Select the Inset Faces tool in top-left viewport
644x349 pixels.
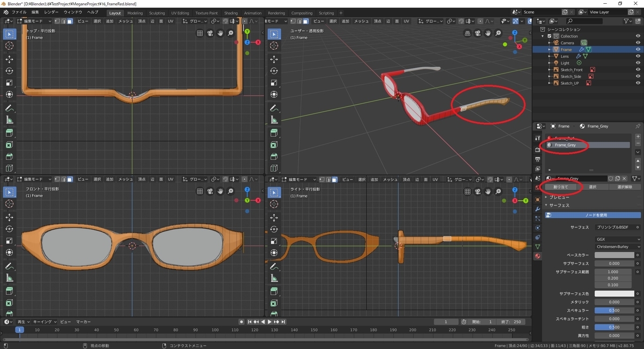click(x=9, y=145)
